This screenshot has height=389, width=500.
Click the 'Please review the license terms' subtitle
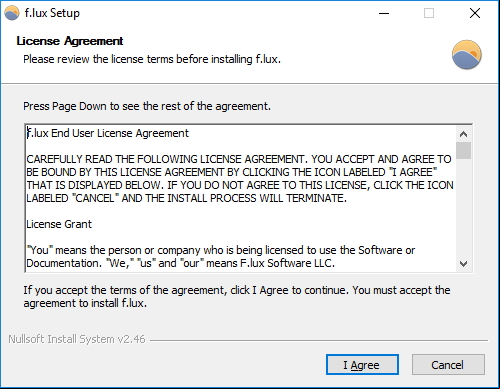[x=152, y=59]
